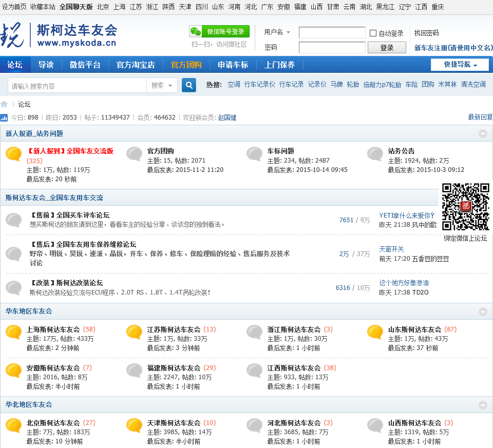Viewport: 493px width, 448px height.
Task: Enable the 自动登录 checkbox
Action: point(373,33)
